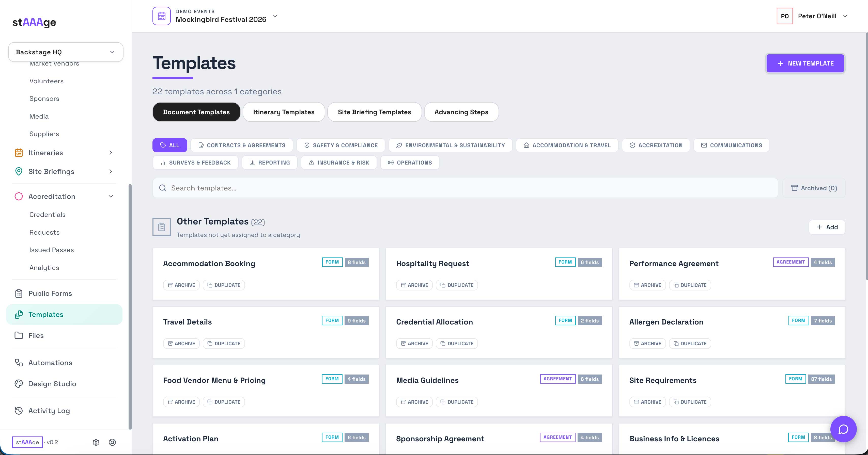Click the stAAAge logo
Screen dimensions: 868x455
click(34, 22)
